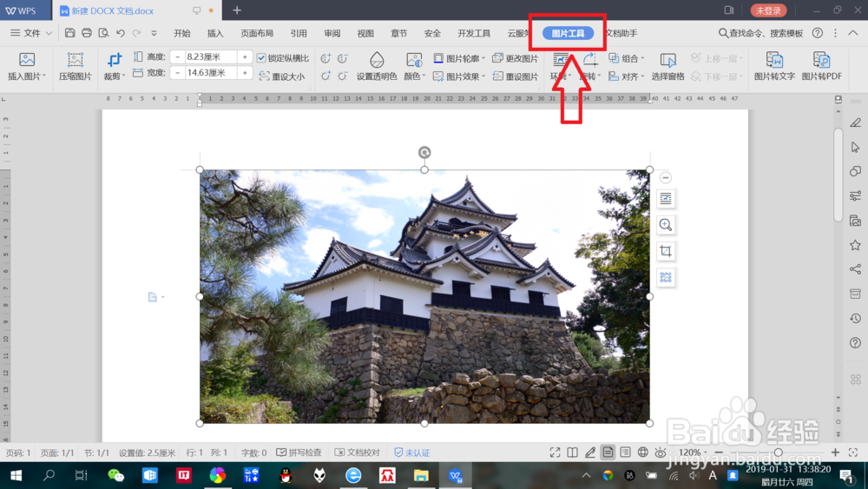Expand the 插入图片 insert picture dropdown
The height and width of the screenshot is (489, 868).
click(44, 76)
